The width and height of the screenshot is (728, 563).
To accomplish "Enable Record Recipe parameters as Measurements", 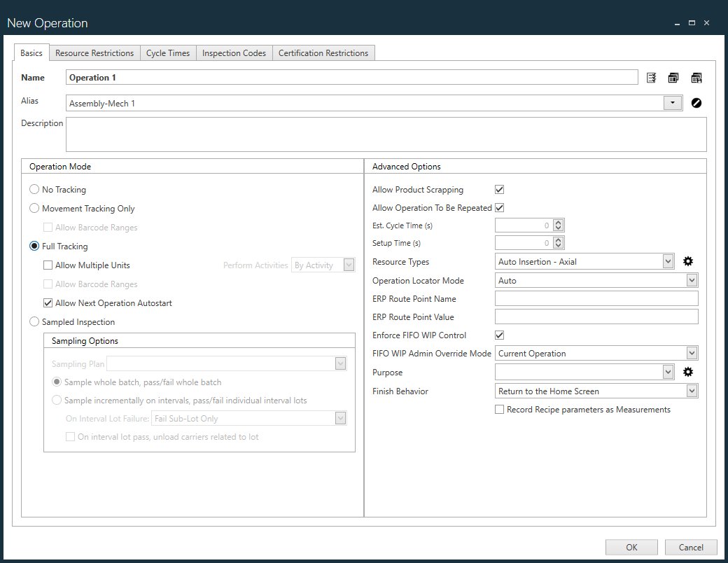I will (x=500, y=409).
